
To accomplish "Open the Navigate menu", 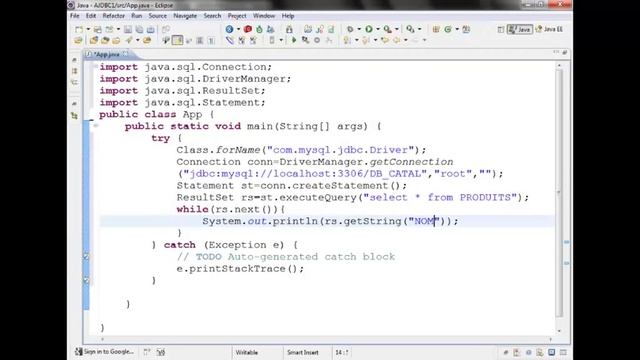I will 185,16.
